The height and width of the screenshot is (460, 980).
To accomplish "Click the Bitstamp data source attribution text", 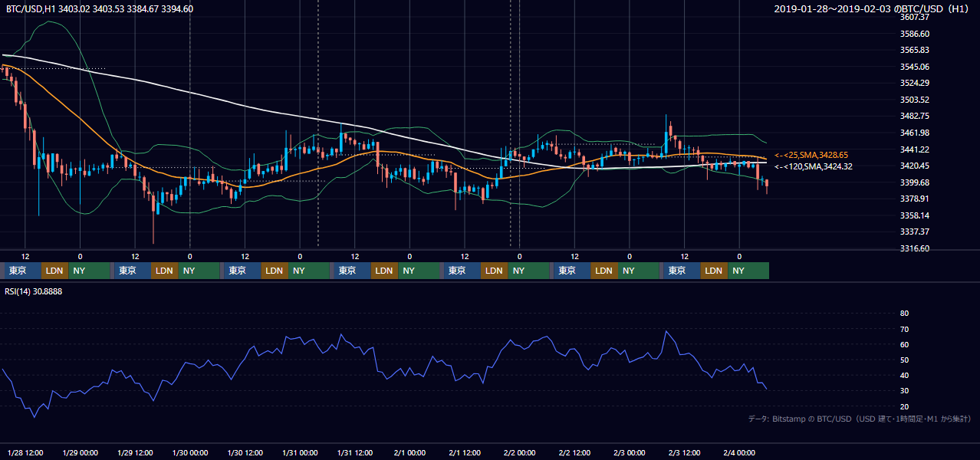I will [860, 419].
